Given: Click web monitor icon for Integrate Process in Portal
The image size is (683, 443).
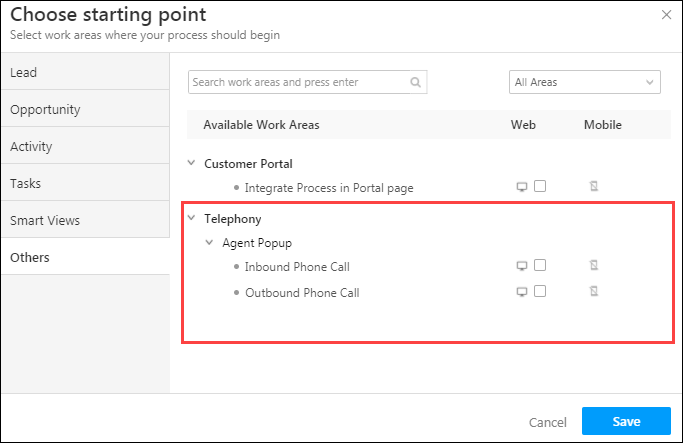Looking at the screenshot, I should coord(521,187).
